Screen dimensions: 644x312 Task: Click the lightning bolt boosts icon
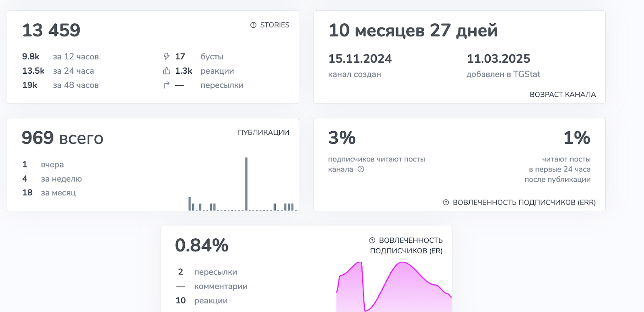(x=167, y=56)
